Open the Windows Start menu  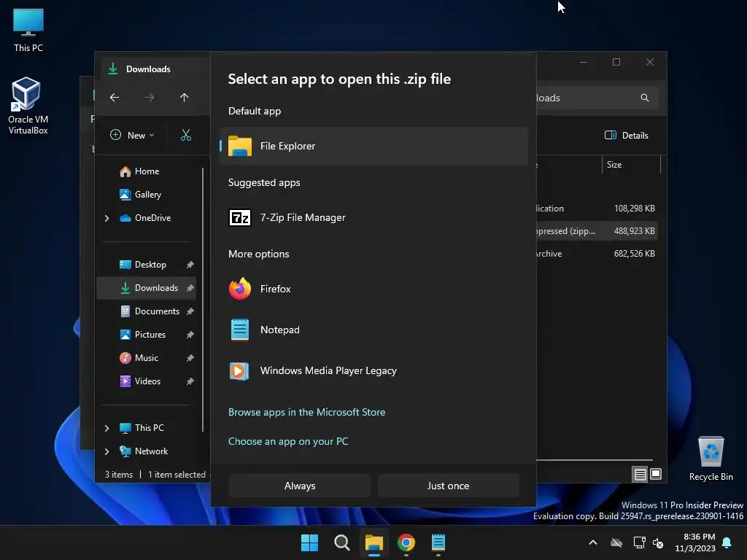coord(309,542)
